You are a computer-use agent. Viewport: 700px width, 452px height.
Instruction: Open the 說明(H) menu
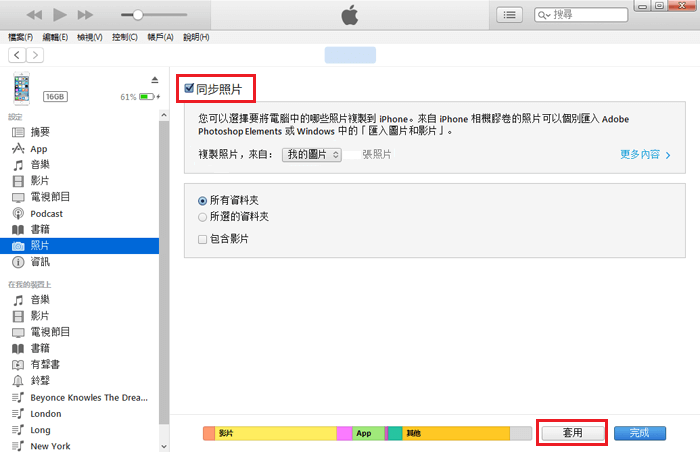pos(196,37)
